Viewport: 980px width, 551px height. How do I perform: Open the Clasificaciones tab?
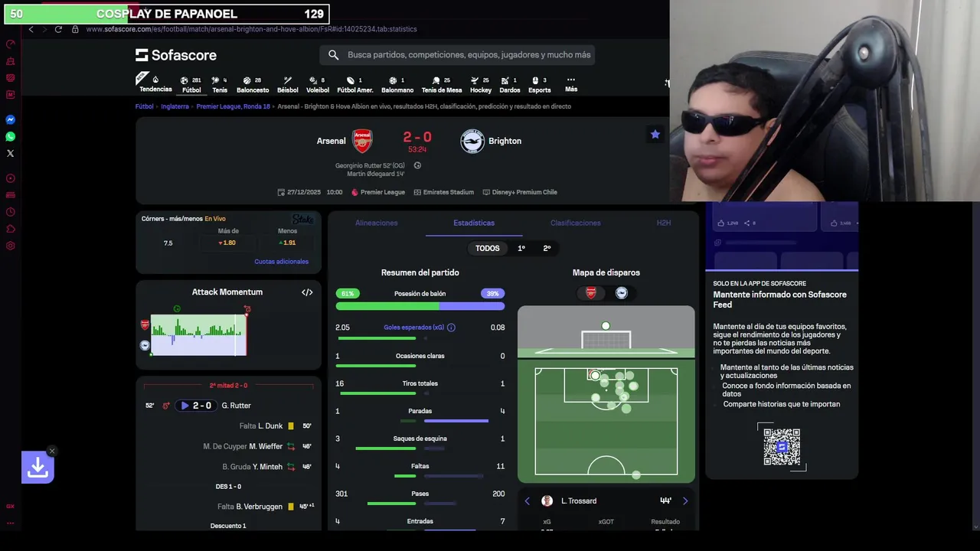pos(576,223)
